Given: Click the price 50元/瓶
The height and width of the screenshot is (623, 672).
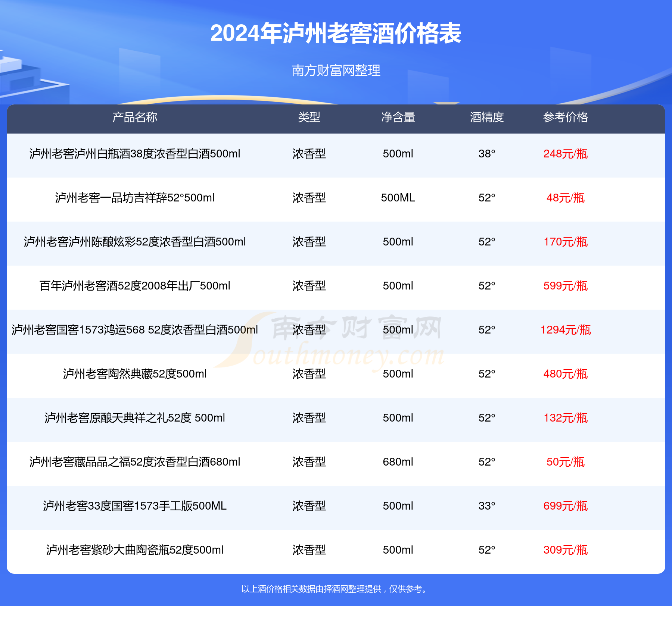Looking at the screenshot, I should pos(566,462).
